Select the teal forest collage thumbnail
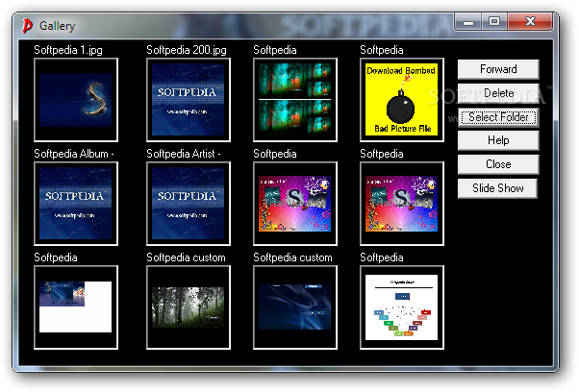This screenshot has height=392, width=579. tap(295, 100)
